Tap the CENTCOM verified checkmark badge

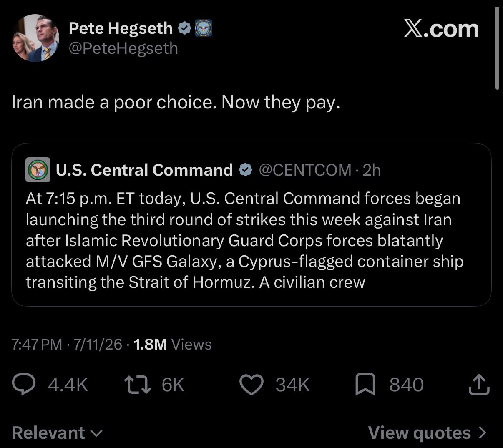[x=245, y=170]
